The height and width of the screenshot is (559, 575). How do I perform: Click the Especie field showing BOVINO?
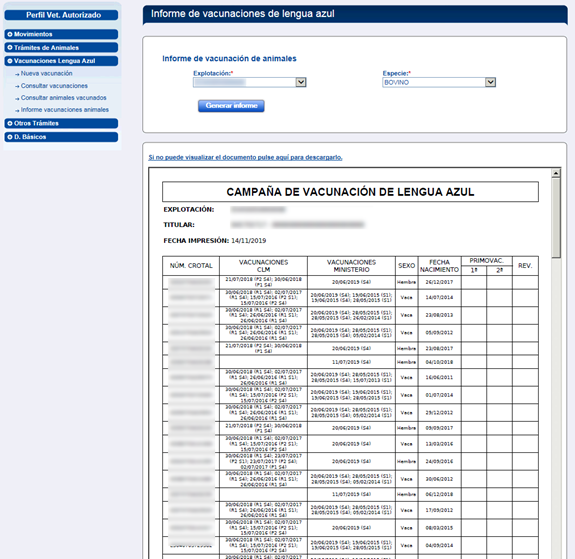pos(439,82)
